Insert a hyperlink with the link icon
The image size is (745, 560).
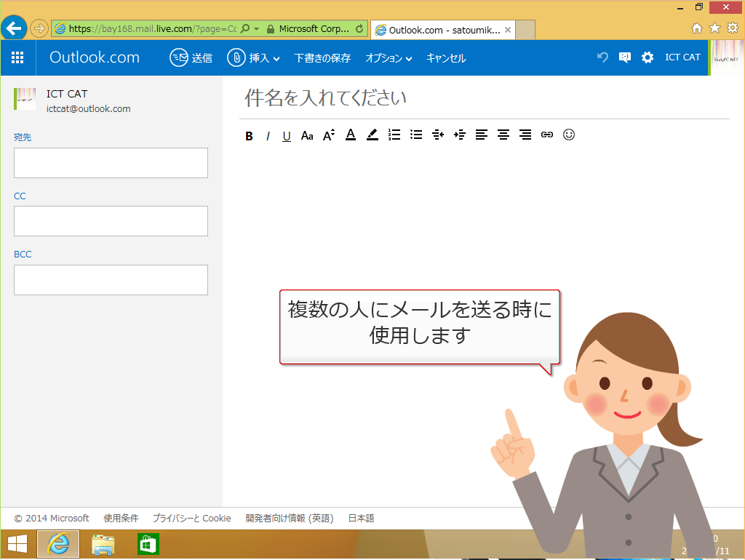[x=547, y=135]
